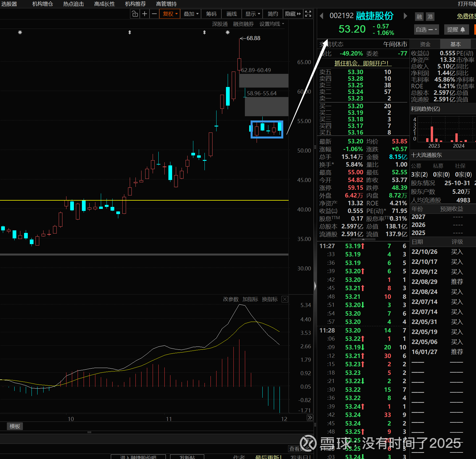Toggle the 融资融券 overlay
Viewport: 476px width, 459px height.
click(243, 24)
